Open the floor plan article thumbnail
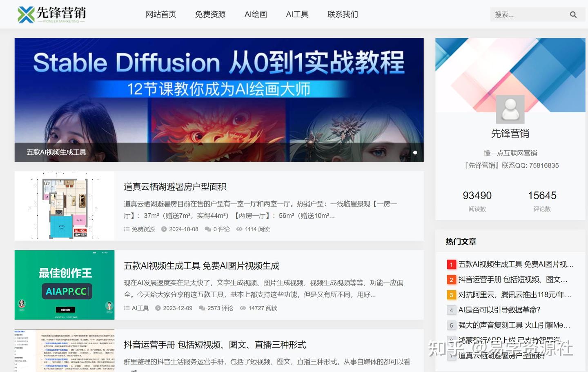The image size is (588, 372). [65, 206]
